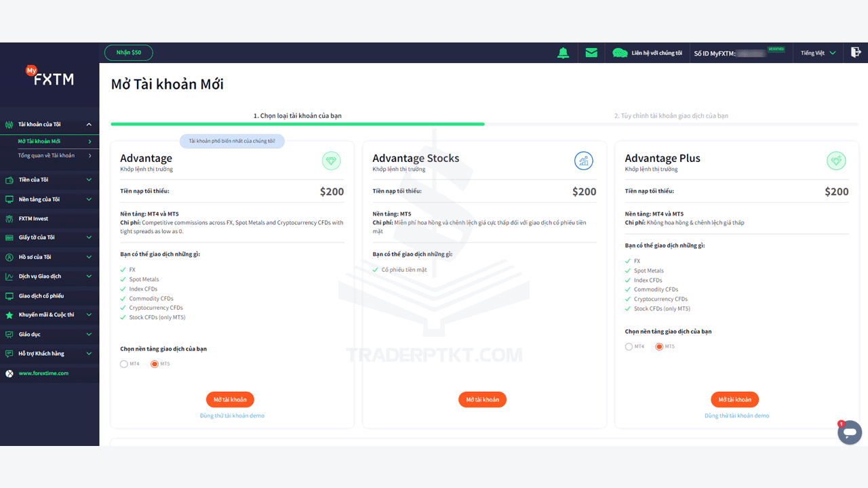Click the logout door icon
This screenshot has width=868, height=488.
856,52
